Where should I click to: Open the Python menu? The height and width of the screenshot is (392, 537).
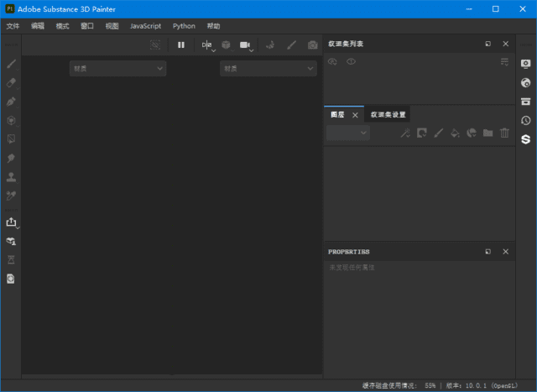pyautogui.click(x=184, y=26)
